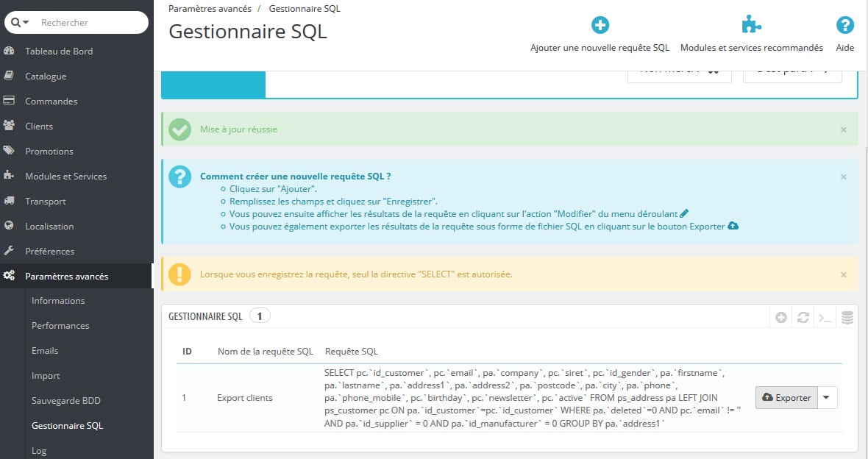Go to Import submenu
This screenshot has height=459, width=868.
coord(46,375)
